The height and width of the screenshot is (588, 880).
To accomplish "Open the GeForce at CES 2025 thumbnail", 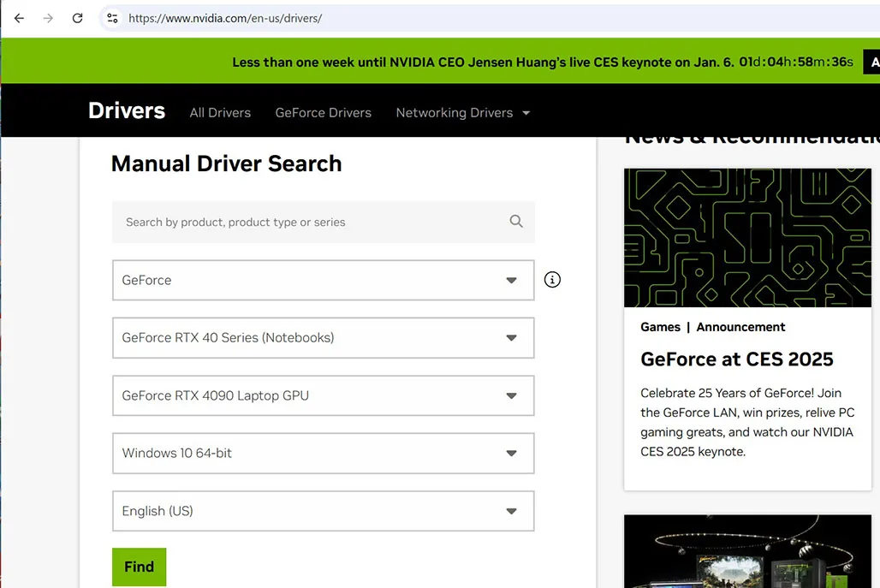I will 747,237.
